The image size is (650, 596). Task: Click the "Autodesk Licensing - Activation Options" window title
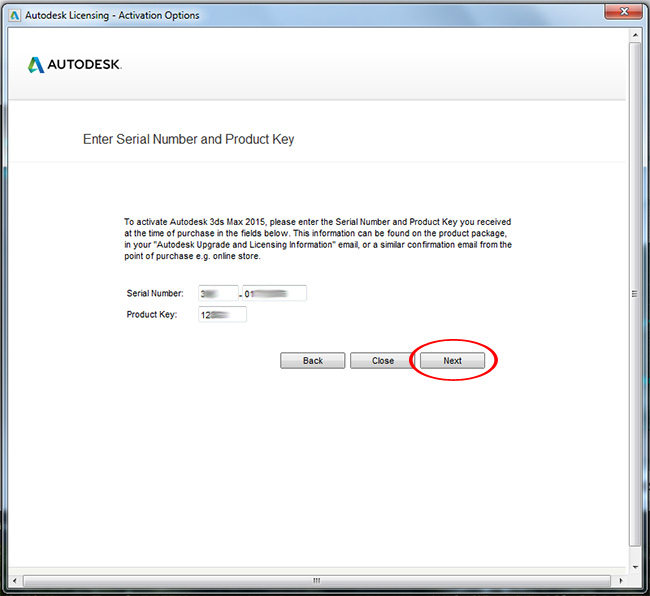click(112, 16)
